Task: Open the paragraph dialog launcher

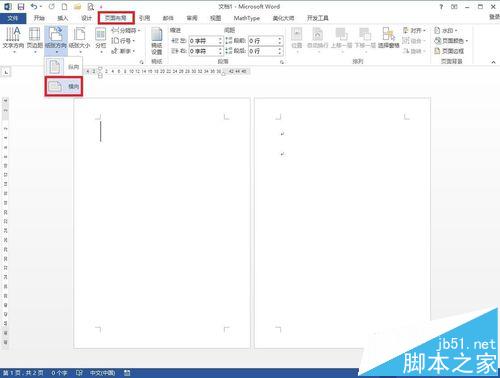Action: pos(282,62)
